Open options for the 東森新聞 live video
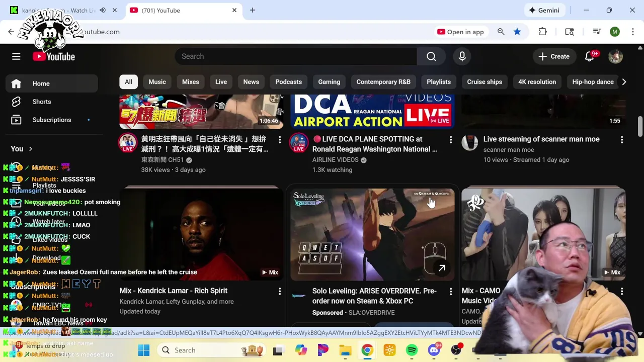Screen dimensions: 644x362 [280, 139]
